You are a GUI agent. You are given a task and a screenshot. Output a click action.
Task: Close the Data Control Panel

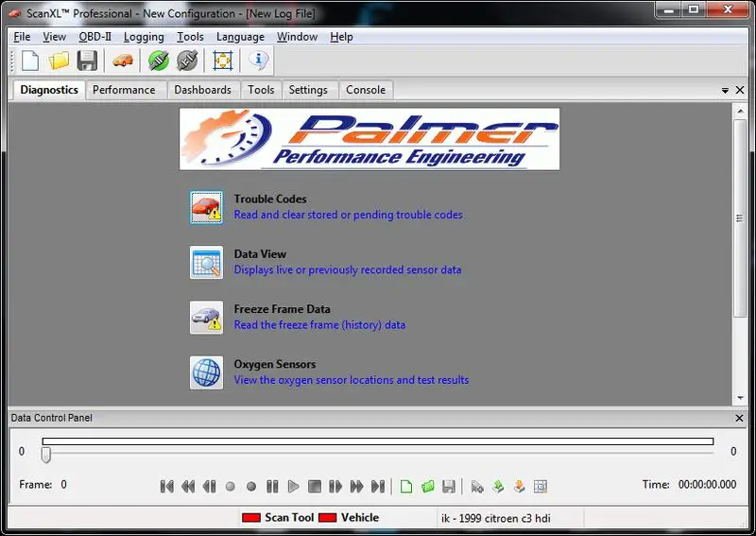[x=739, y=418]
